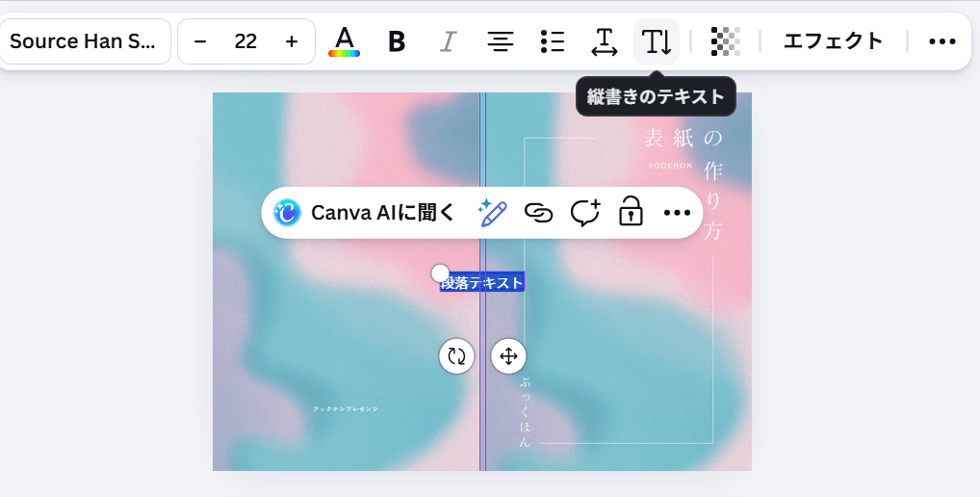This screenshot has height=497, width=980.
Task: Open the エフェクト panel
Action: click(x=833, y=41)
